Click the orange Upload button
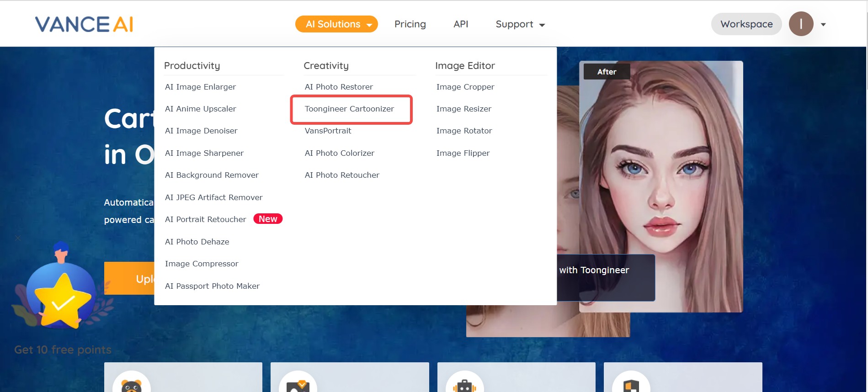This screenshot has height=392, width=868. coord(129,278)
